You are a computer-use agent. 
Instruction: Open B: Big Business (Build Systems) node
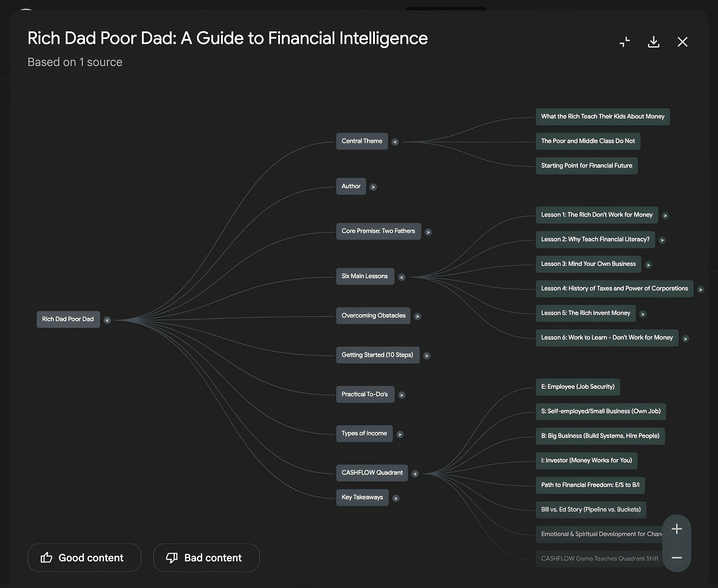600,436
